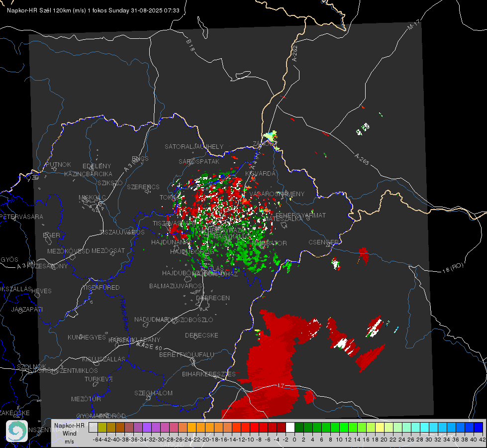Click the KISVÁRDA label
The width and height of the screenshot is (487, 448).
(260, 174)
